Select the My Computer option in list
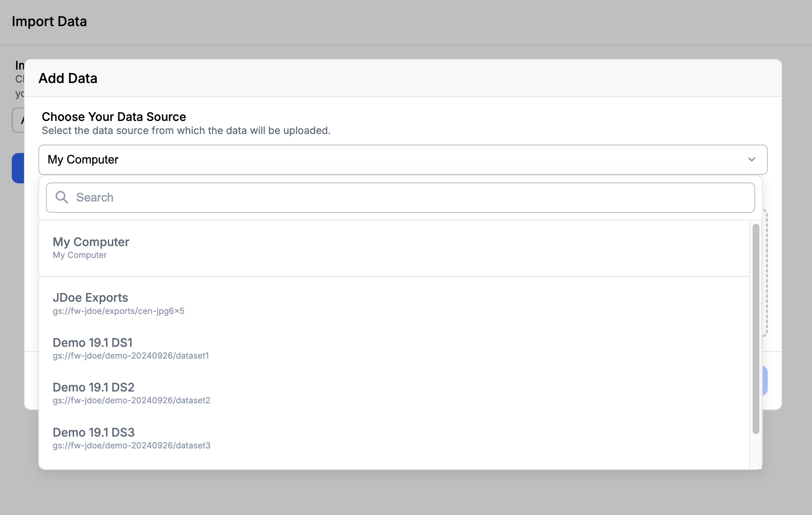The width and height of the screenshot is (812, 515). (394, 248)
